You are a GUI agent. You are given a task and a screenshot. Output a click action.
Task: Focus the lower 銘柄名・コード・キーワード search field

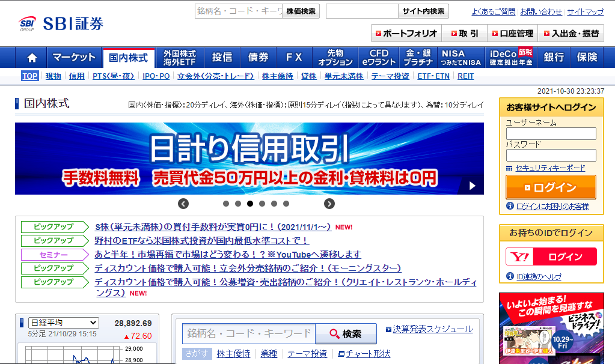tap(249, 334)
